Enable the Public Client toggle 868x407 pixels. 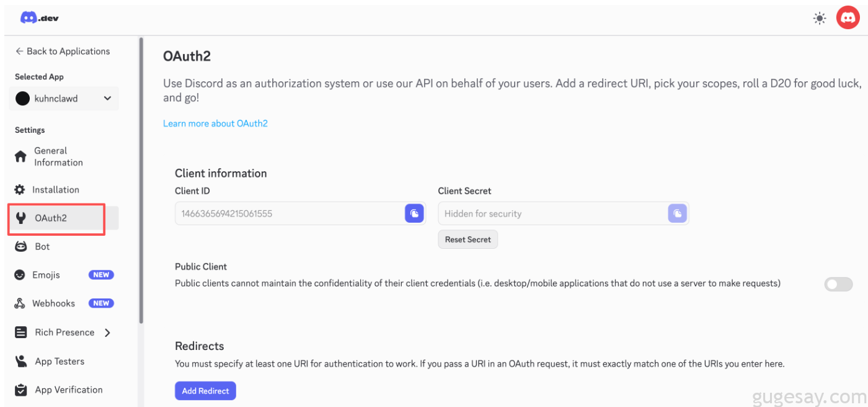tap(838, 284)
